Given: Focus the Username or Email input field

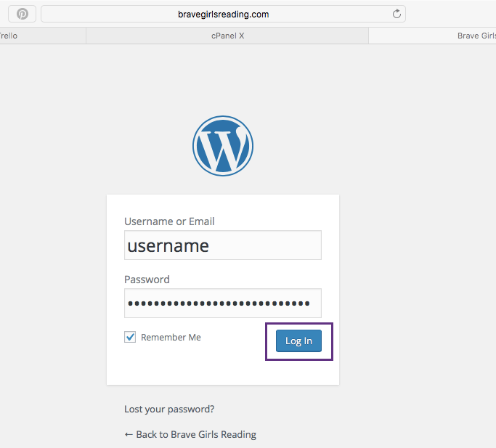Looking at the screenshot, I should [x=223, y=245].
